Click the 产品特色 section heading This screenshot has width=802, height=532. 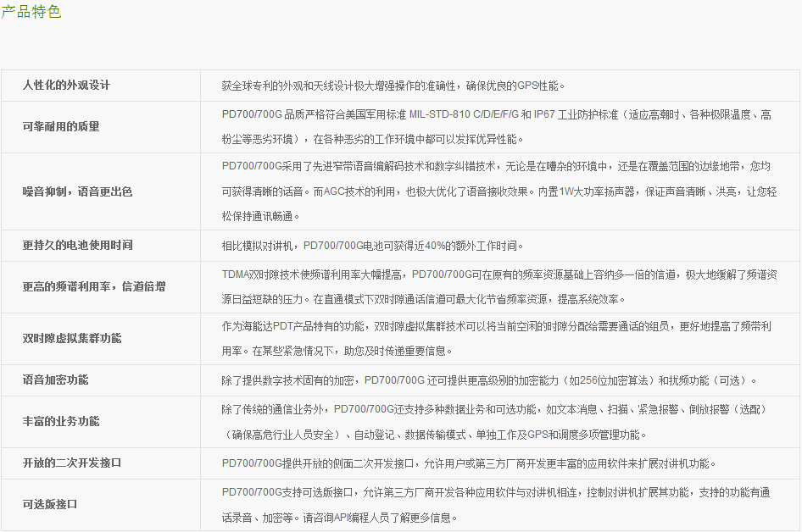pos(31,11)
